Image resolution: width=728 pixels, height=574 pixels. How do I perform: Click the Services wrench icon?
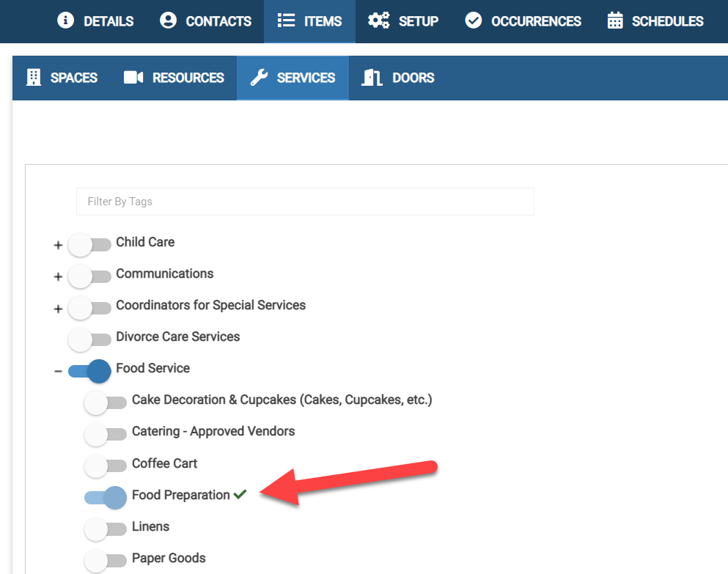click(x=259, y=78)
